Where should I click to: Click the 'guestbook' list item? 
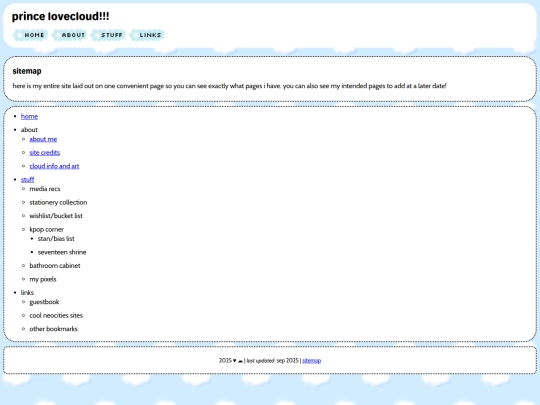[44, 302]
